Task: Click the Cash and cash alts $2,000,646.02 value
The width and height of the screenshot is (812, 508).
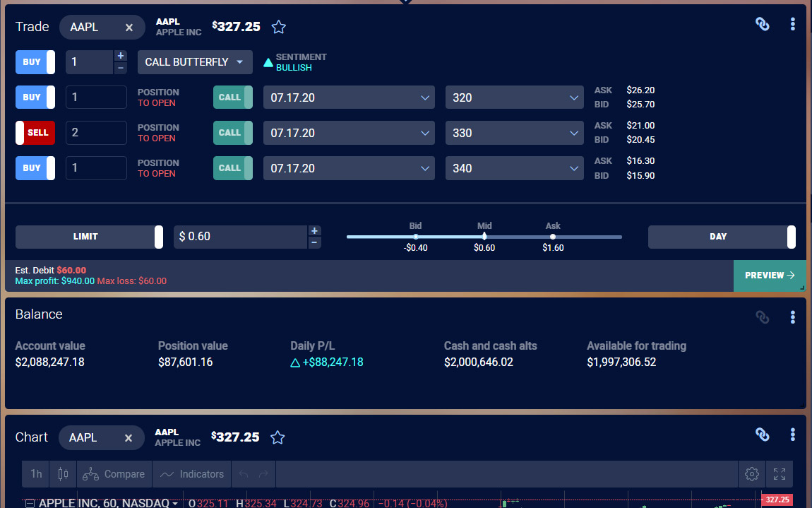Action: click(x=479, y=362)
